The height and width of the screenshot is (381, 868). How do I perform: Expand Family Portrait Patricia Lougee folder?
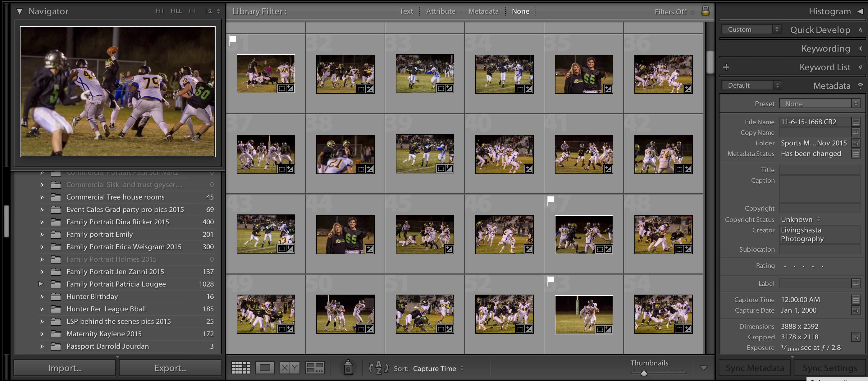(x=41, y=284)
